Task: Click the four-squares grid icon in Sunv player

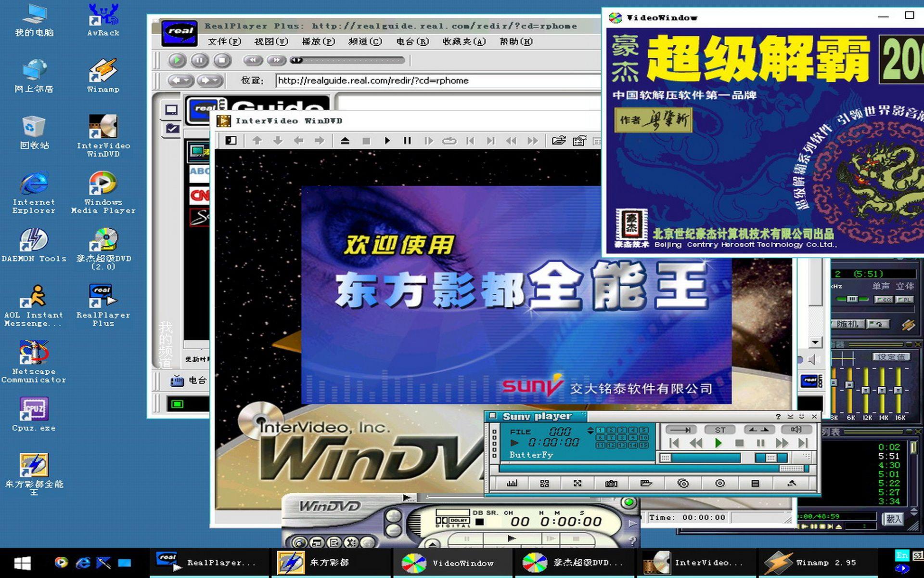Action: [544, 483]
